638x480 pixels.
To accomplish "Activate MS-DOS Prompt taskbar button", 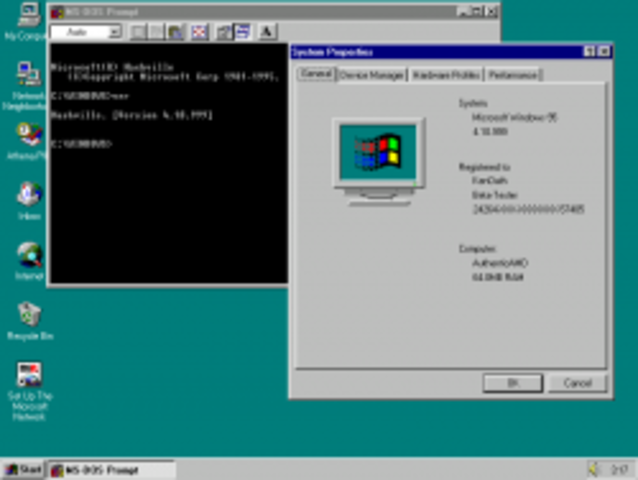I will 111,470.
